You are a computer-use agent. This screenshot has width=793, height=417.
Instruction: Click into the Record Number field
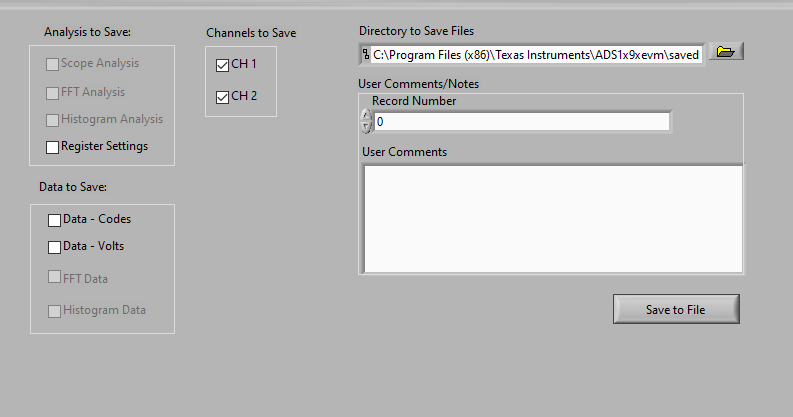(521, 122)
